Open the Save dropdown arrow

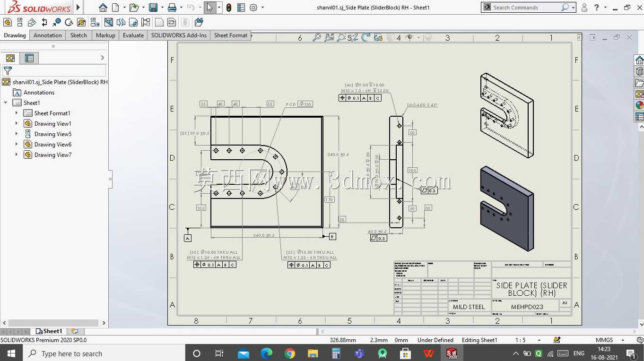(162, 8)
